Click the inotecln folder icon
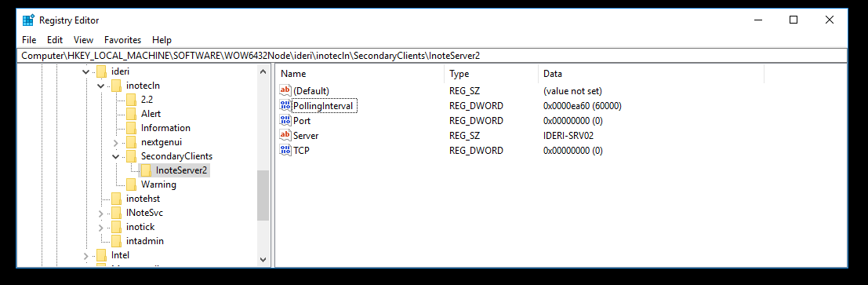 click(116, 86)
